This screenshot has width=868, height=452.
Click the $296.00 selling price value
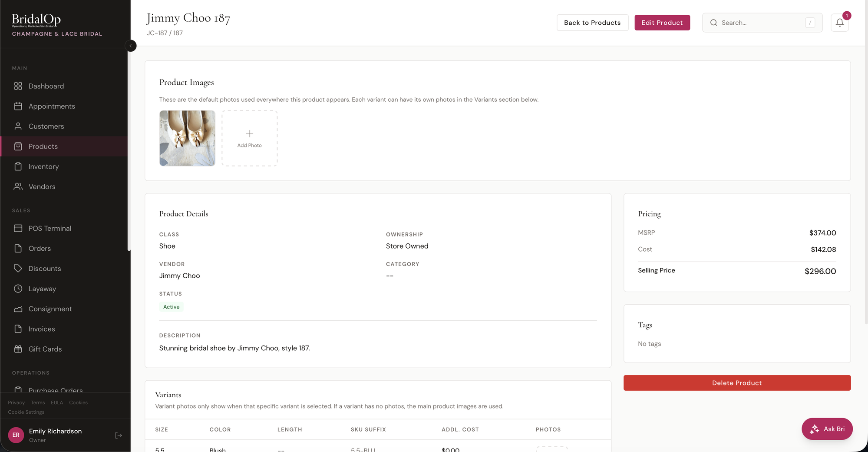(820, 271)
